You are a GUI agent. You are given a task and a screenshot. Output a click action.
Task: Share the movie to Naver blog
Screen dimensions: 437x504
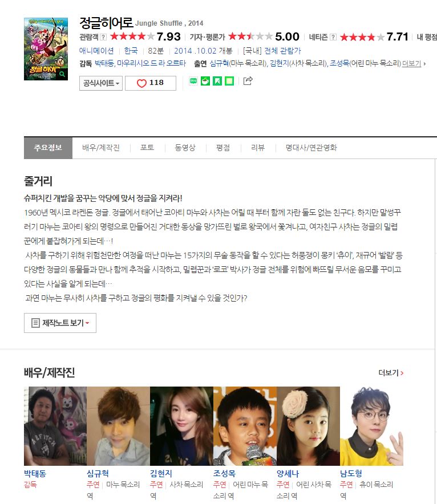point(193,81)
